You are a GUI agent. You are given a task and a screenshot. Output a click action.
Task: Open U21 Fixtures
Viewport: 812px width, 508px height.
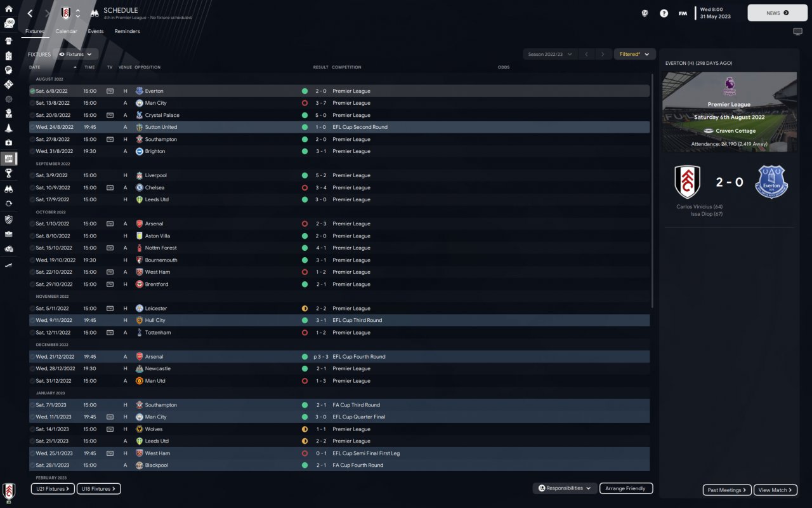53,489
